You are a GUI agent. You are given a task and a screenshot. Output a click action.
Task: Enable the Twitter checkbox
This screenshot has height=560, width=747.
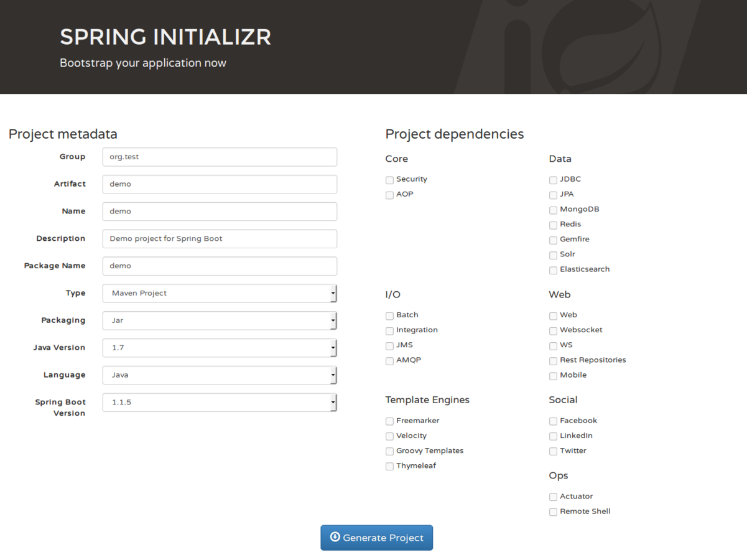[x=553, y=451]
